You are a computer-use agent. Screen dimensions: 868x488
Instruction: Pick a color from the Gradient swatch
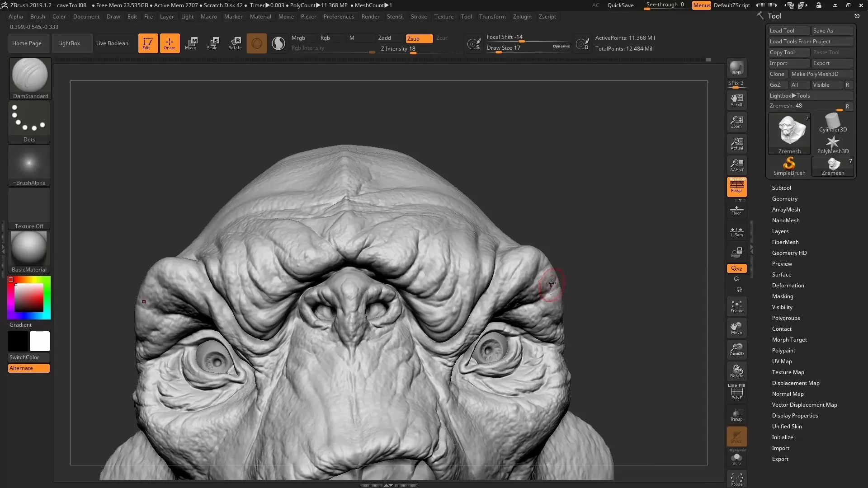28,297
